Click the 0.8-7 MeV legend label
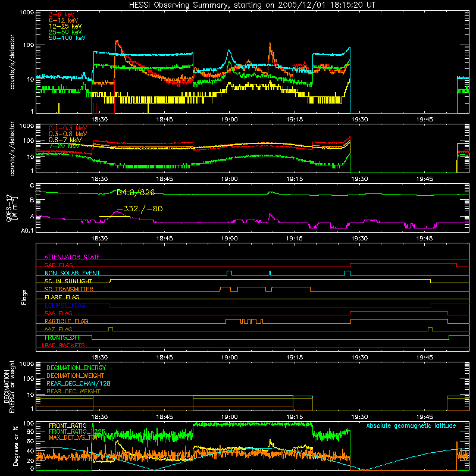This screenshot has width=476, height=476. click(65, 140)
